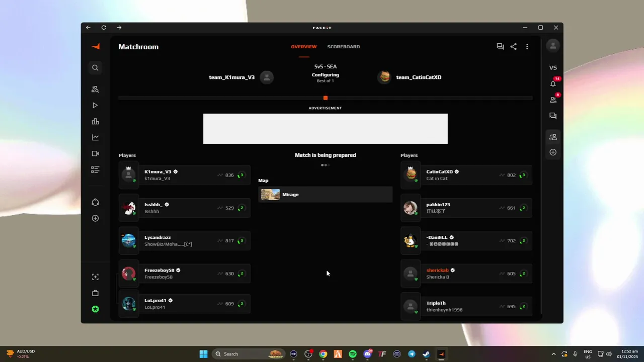The height and width of the screenshot is (362, 644).
Task: Reload the page with refresh icon
Action: [104, 28]
